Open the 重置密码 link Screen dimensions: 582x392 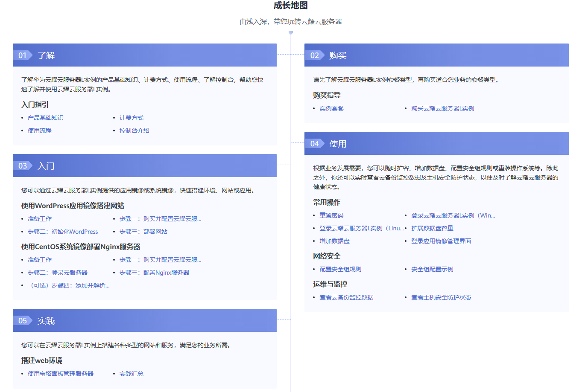click(x=331, y=215)
